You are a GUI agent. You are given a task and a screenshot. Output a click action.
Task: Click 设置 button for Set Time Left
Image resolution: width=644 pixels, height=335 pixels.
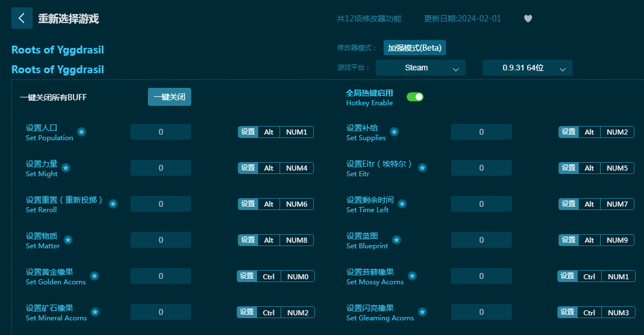[569, 204]
